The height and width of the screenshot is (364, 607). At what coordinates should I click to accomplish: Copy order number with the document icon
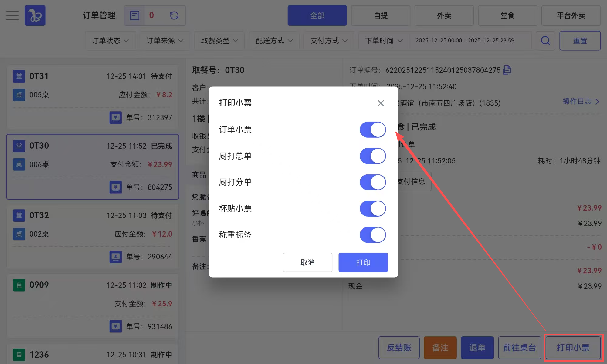[x=507, y=70]
